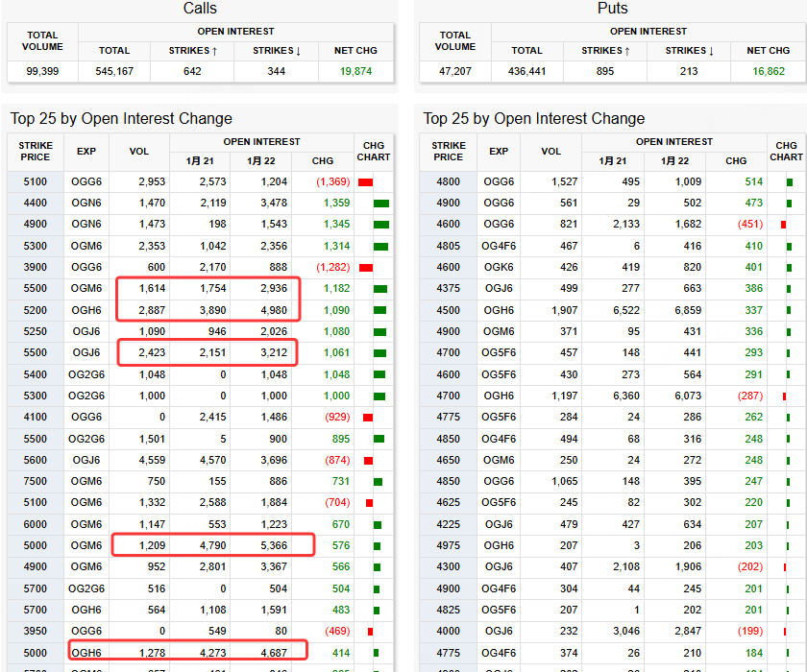Click Calls table CHG column header
The height and width of the screenshot is (672, 807).
tap(323, 161)
